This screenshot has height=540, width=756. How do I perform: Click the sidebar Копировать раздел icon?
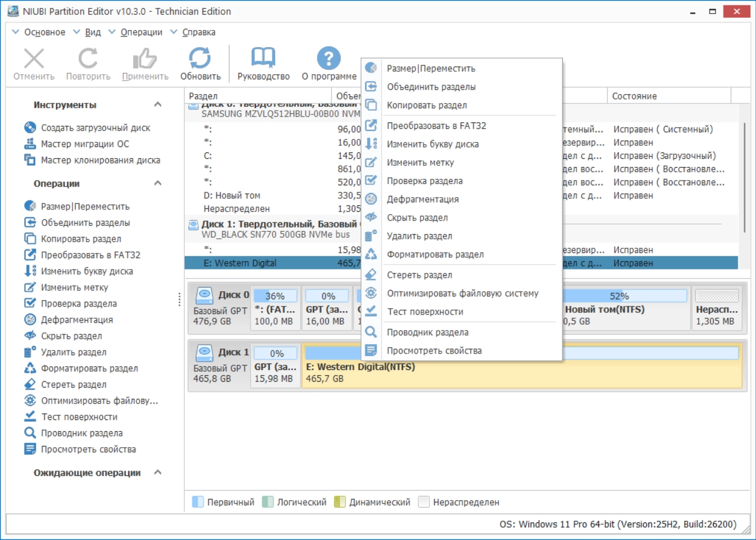30,239
